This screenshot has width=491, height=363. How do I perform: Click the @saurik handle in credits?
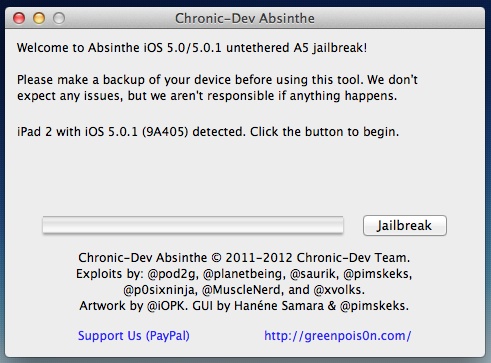(314, 274)
